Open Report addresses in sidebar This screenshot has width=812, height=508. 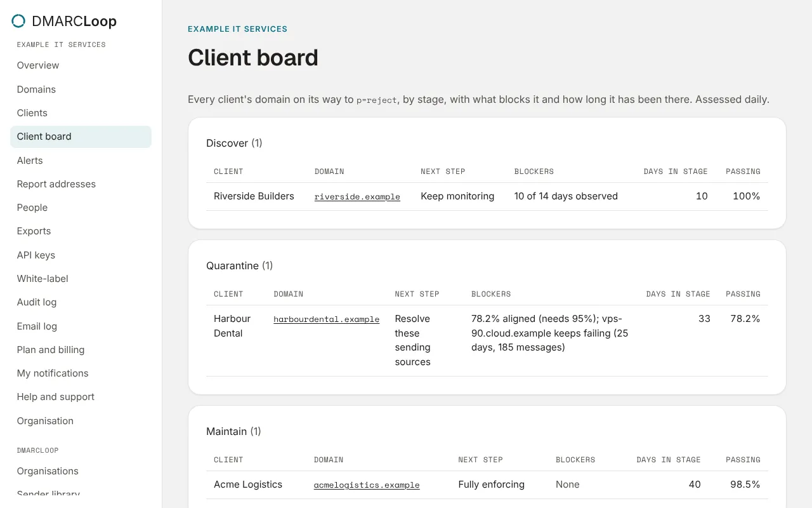click(81, 184)
